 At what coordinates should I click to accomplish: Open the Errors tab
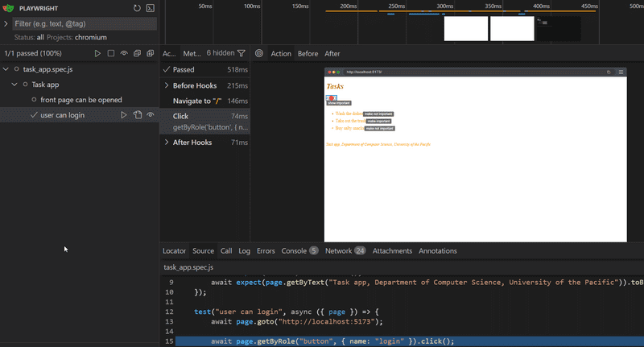266,251
